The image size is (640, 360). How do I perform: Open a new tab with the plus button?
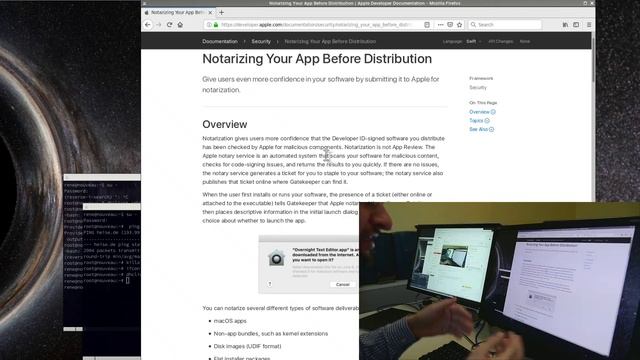(222, 13)
